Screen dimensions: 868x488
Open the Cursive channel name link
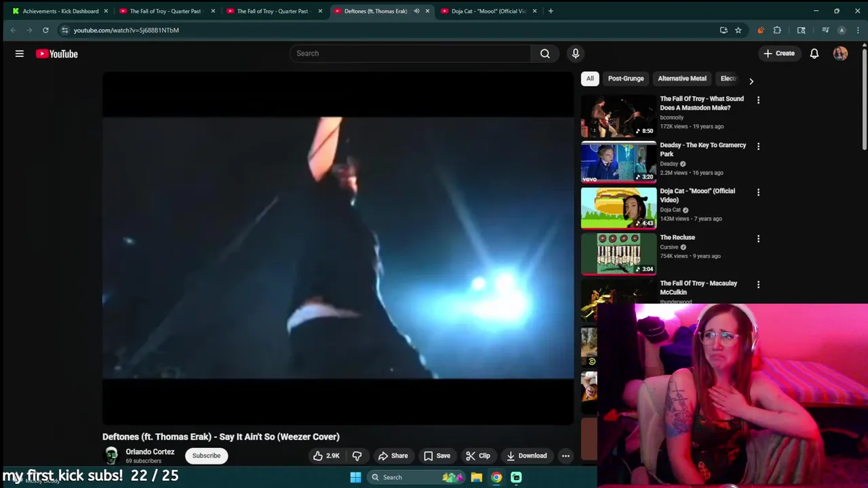pyautogui.click(x=669, y=247)
